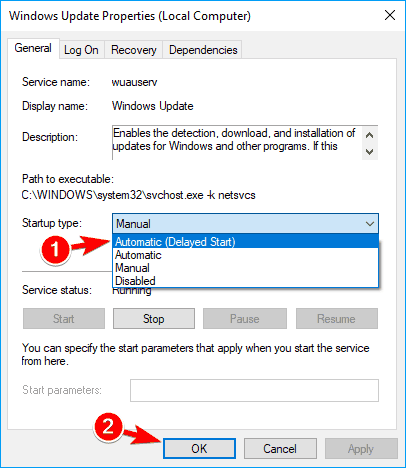Image resolution: width=406 pixels, height=468 pixels.
Task: Select the General tab
Action: (33, 48)
